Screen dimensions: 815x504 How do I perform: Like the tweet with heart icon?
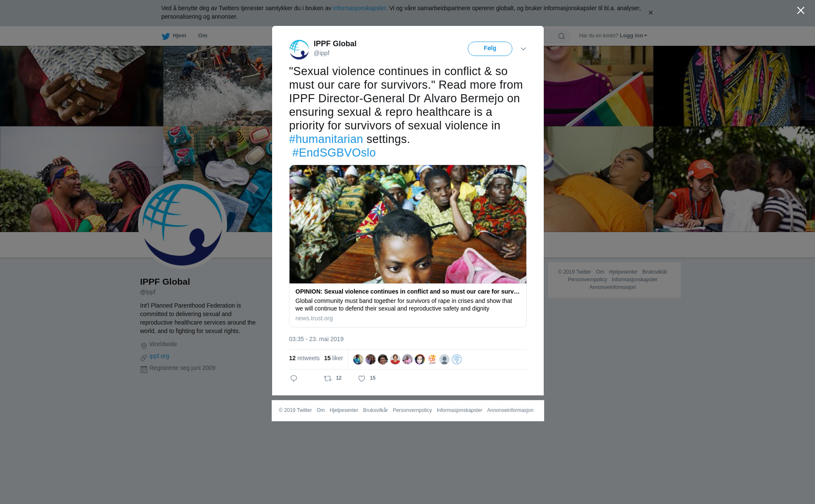pos(362,378)
